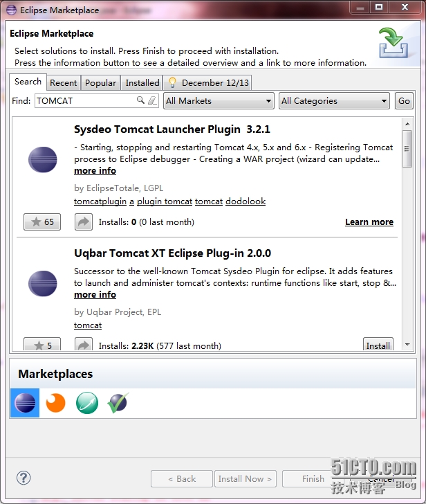Click the search magnifier icon in Find field
Viewport: 426px width, 504px height.
tap(140, 100)
